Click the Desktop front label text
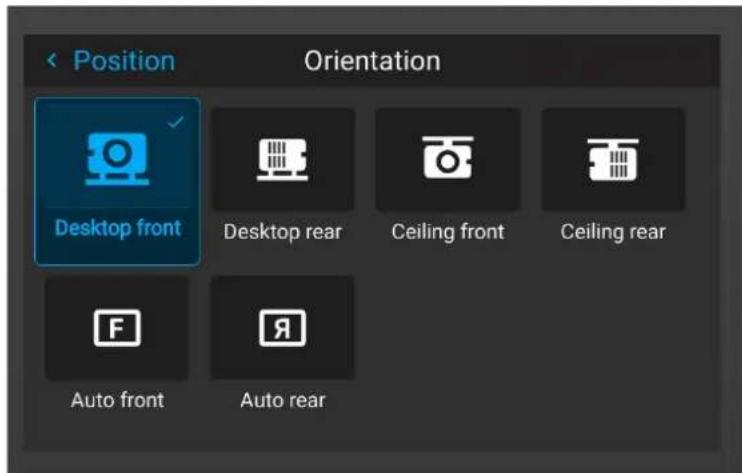Viewport: 742px width, 473px height. click(118, 228)
